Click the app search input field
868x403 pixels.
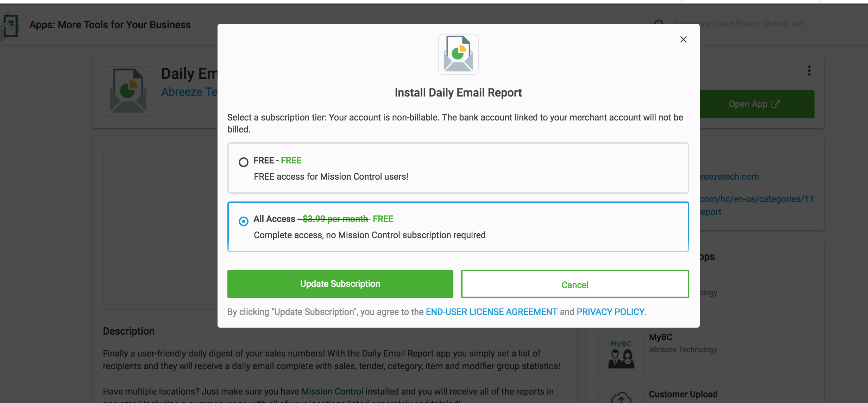pyautogui.click(x=739, y=24)
